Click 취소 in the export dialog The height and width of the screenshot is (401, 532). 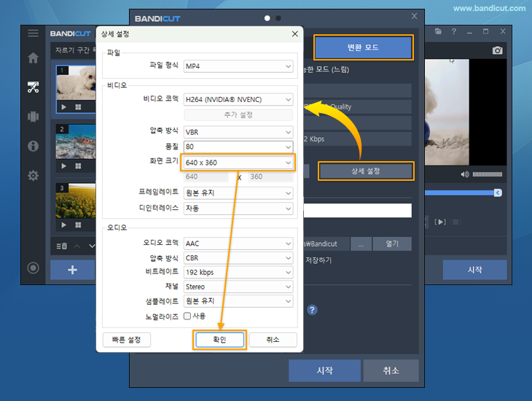(391, 370)
